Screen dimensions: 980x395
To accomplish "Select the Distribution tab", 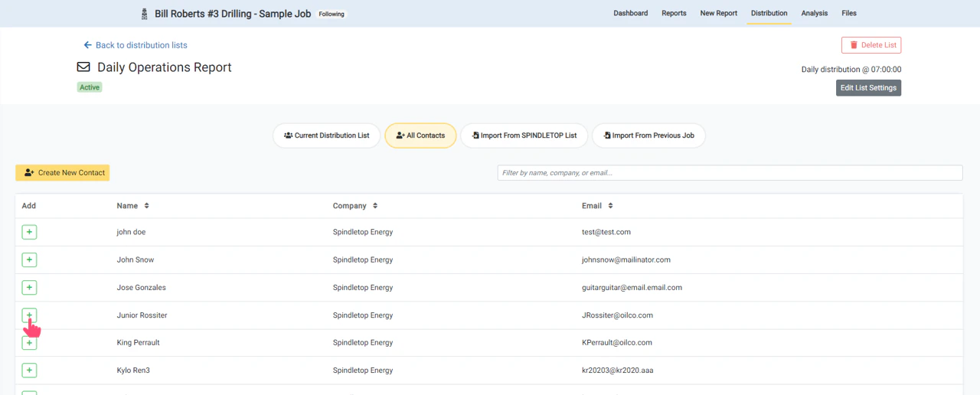I will click(769, 13).
